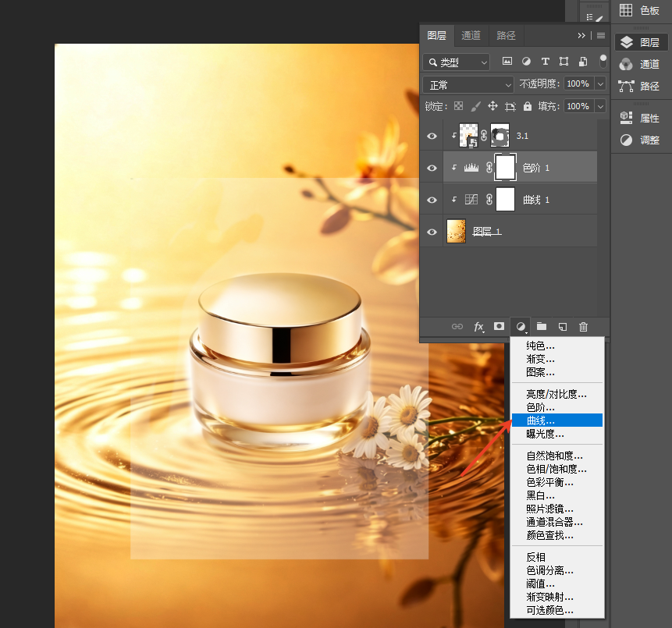Click the create new layer icon
672x628 pixels.
(x=562, y=327)
